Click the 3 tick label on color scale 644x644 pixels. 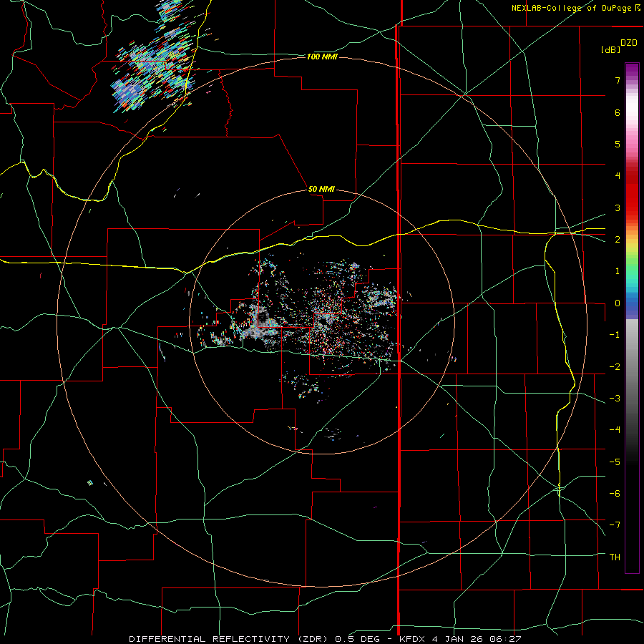point(618,208)
